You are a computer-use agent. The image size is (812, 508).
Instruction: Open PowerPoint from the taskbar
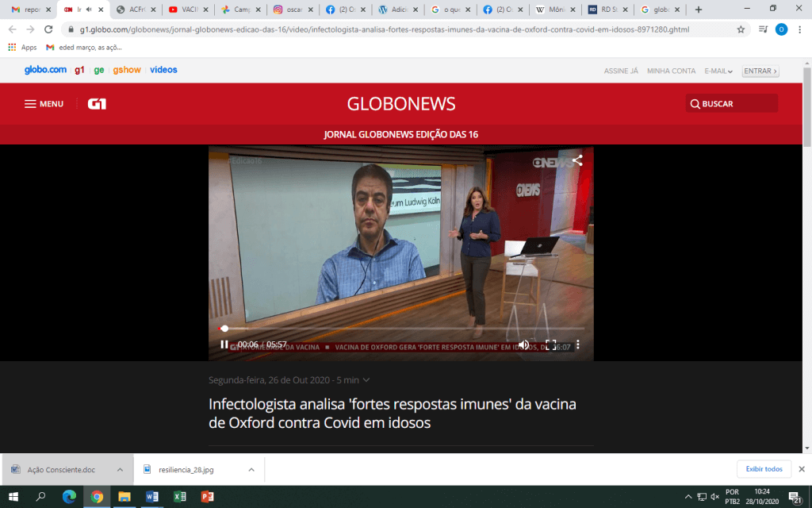pos(207,497)
